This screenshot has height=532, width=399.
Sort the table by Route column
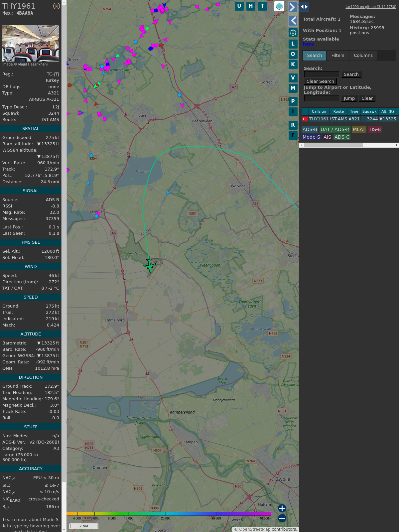(338, 111)
